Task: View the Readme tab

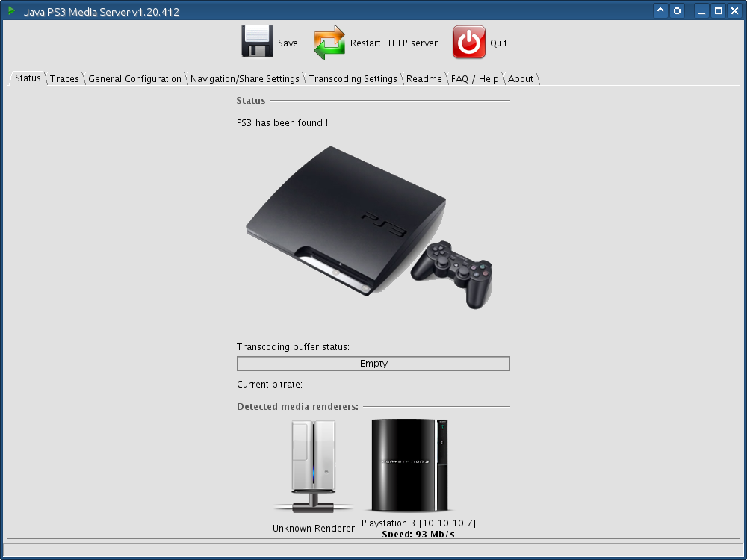Action: [x=424, y=79]
